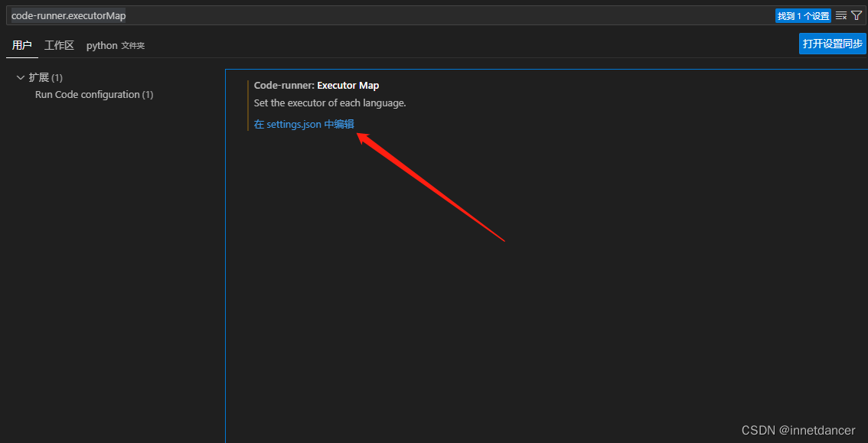The width and height of the screenshot is (868, 443).
Task: Click the 找到 1 个设置 result badge
Action: point(803,16)
